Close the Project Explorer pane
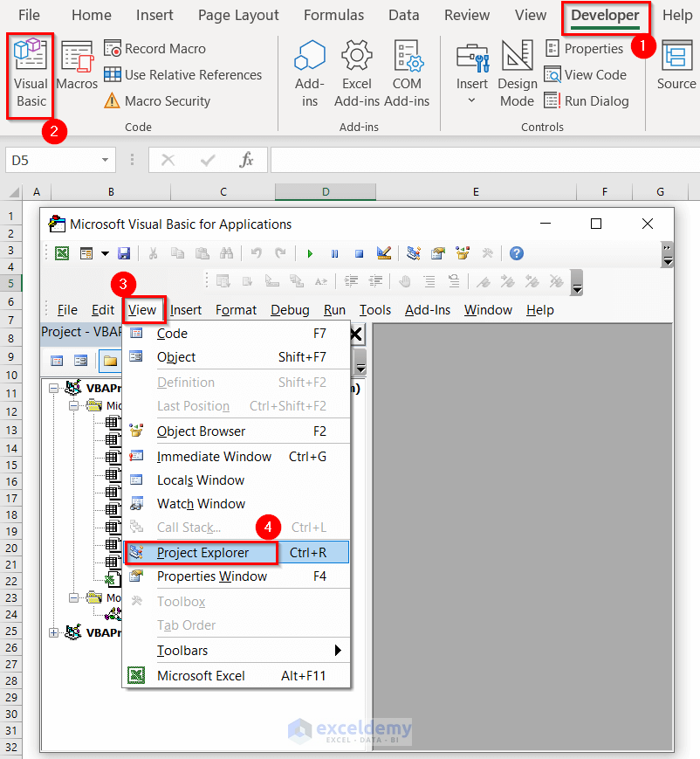700x759 pixels. coord(356,334)
